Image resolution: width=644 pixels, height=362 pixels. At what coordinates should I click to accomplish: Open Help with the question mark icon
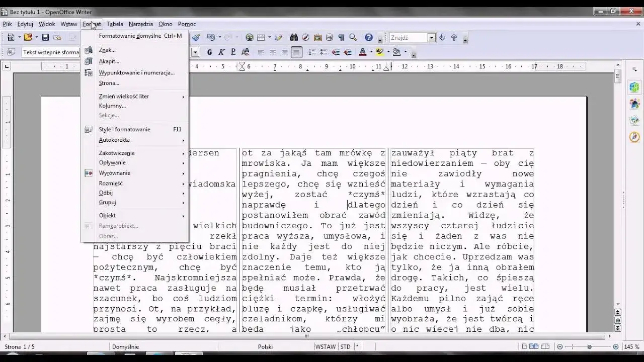point(369,37)
